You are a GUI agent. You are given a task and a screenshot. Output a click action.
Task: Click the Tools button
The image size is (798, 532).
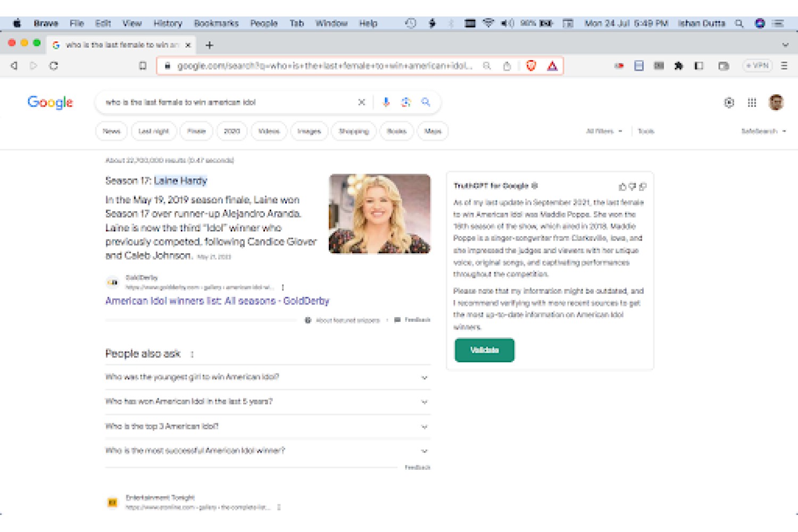(x=646, y=131)
